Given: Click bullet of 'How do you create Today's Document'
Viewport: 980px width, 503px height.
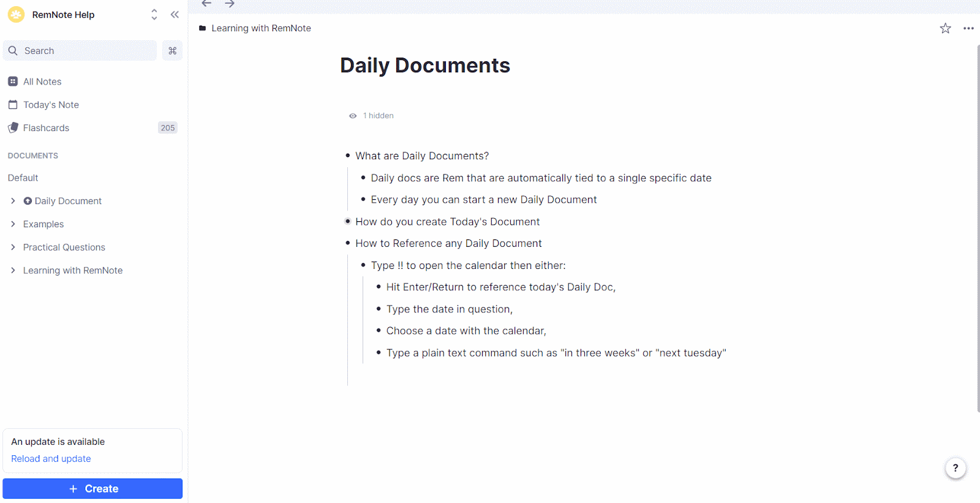Looking at the screenshot, I should tap(347, 221).
